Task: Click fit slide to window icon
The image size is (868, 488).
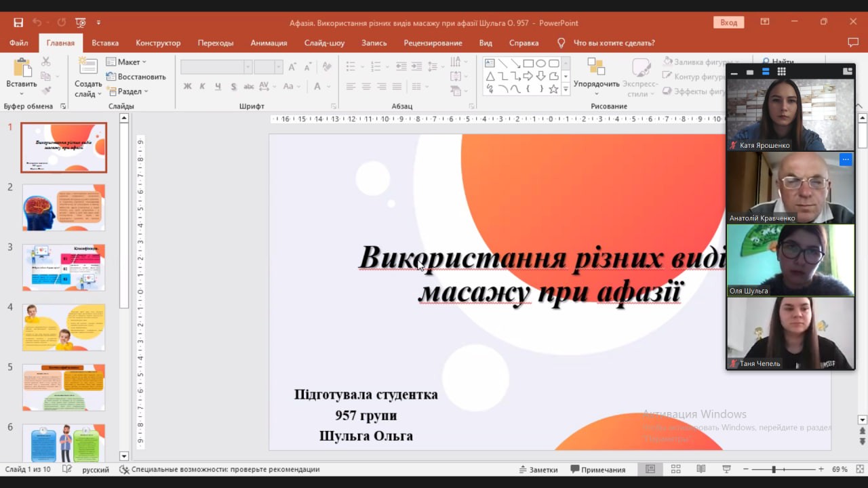Action: coord(859,469)
